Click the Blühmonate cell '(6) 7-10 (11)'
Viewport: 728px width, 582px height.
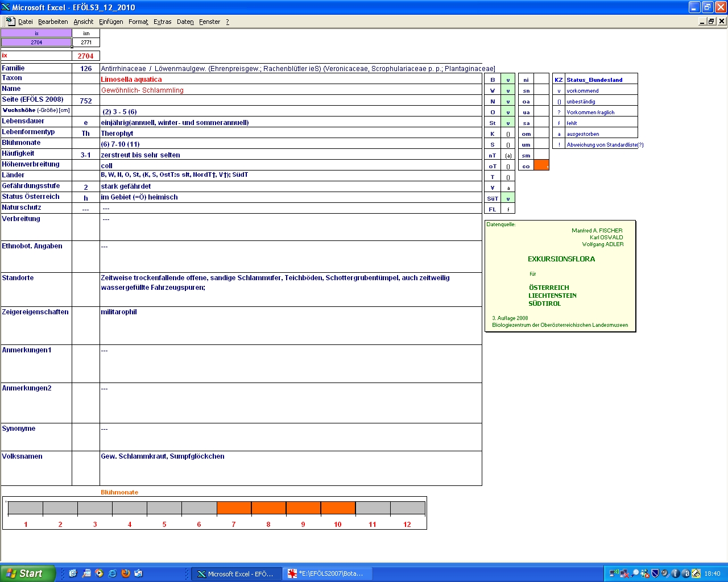pos(291,144)
